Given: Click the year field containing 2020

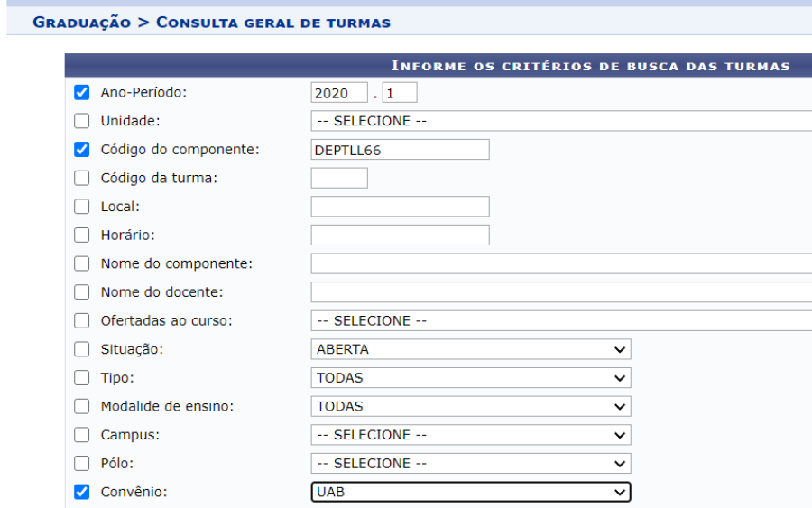Looking at the screenshot, I should tap(339, 92).
